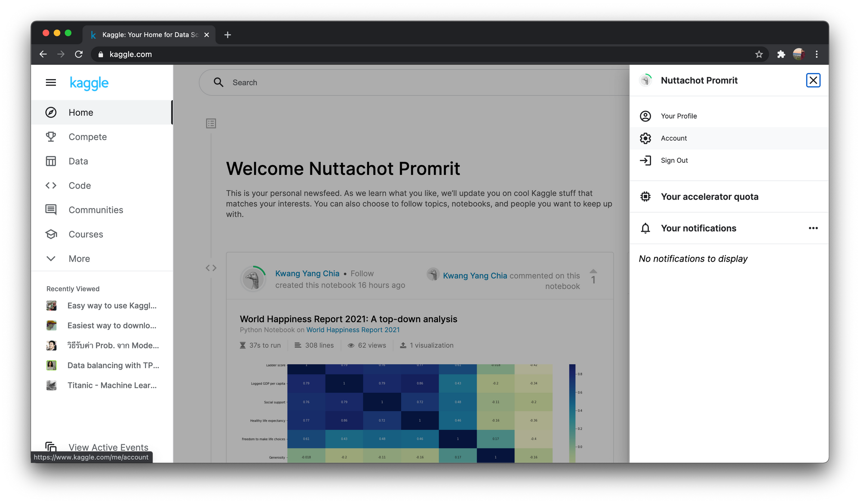Open recently viewed 'Titanic - Machine Lear...'
The image size is (860, 504).
coord(112,385)
